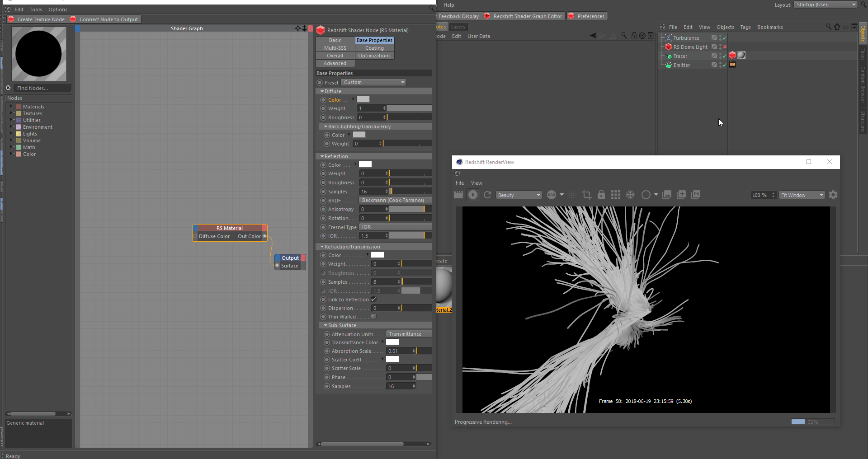Toggle the Tracer layer checkbox square
The image size is (868, 459).
coord(714,56)
